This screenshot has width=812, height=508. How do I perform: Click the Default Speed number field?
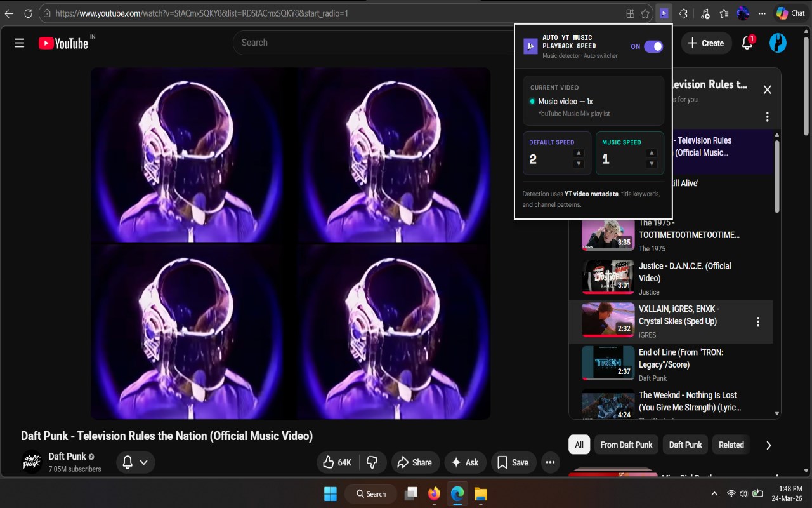pos(549,159)
